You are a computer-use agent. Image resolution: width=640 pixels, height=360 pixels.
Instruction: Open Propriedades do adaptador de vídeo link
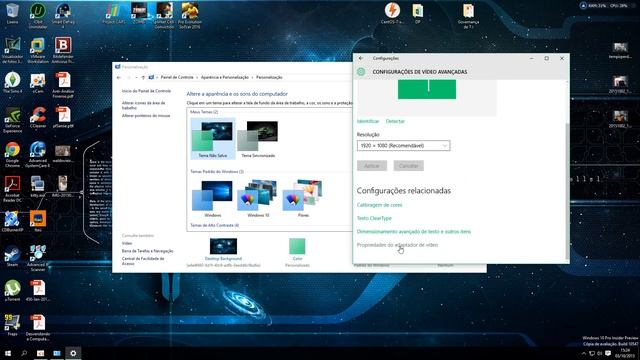pyautogui.click(x=397, y=245)
